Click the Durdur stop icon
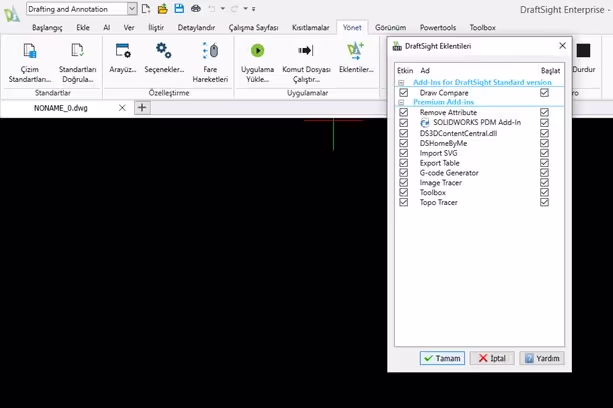The image size is (613, 408). tap(583, 50)
